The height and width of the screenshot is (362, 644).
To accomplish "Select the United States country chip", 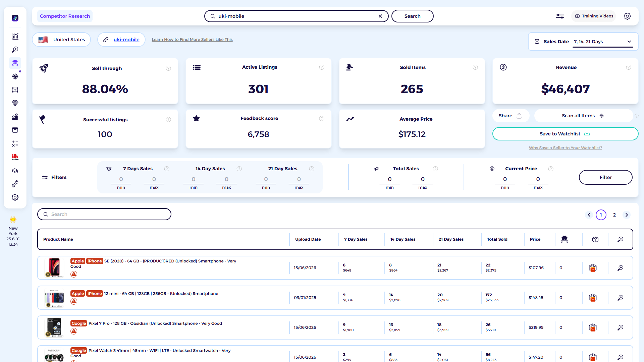I will click(61, 40).
